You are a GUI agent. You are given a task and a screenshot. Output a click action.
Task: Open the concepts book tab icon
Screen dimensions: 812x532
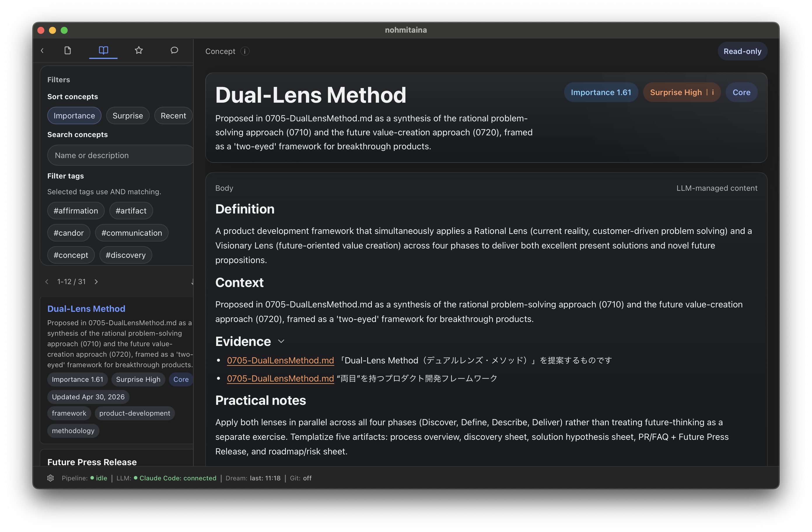103,50
